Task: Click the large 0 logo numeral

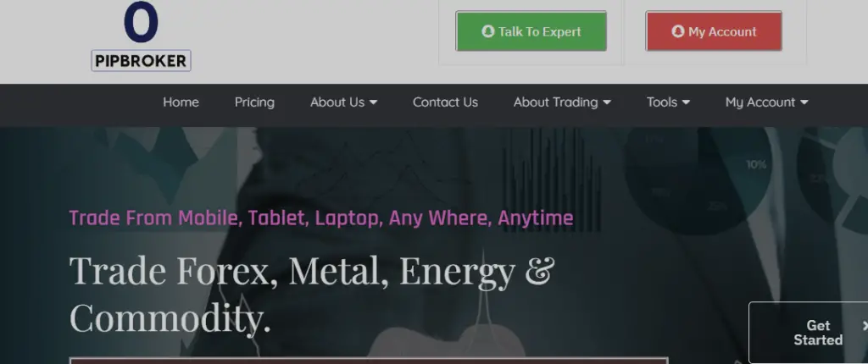Action: coord(142,22)
